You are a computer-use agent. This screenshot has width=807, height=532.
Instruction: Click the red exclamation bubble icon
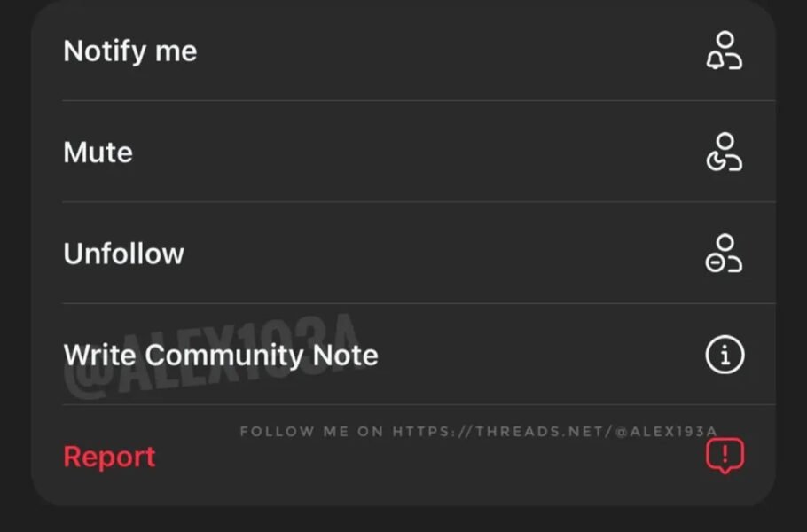[x=724, y=456]
